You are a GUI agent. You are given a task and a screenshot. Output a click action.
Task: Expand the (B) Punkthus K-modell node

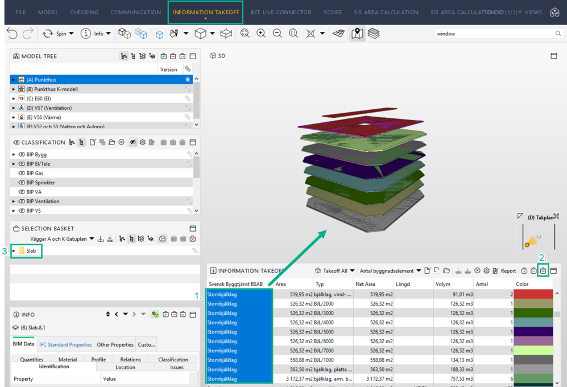point(14,89)
